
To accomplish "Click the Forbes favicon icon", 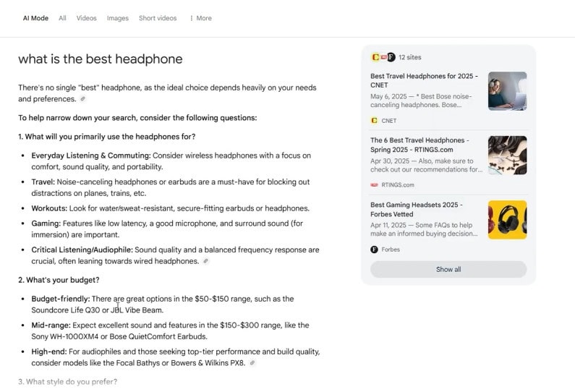I will tap(375, 250).
